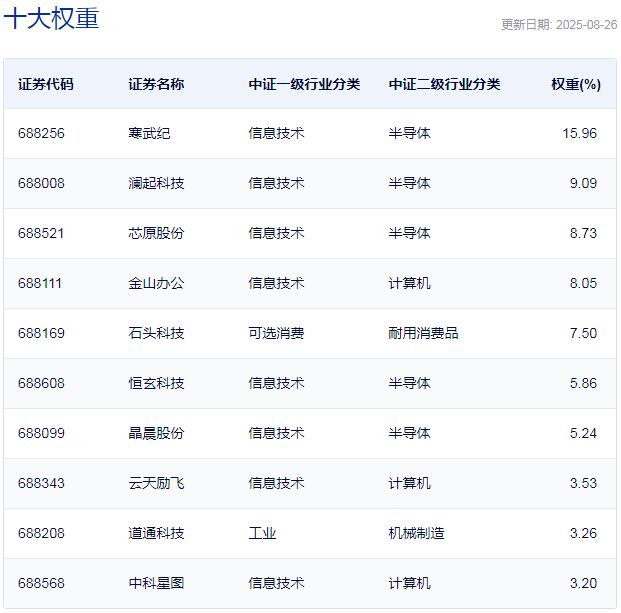Image resolution: width=621 pixels, height=613 pixels.
Task: Click 信息技术 in the 芯原股份 row
Action: pos(276,233)
